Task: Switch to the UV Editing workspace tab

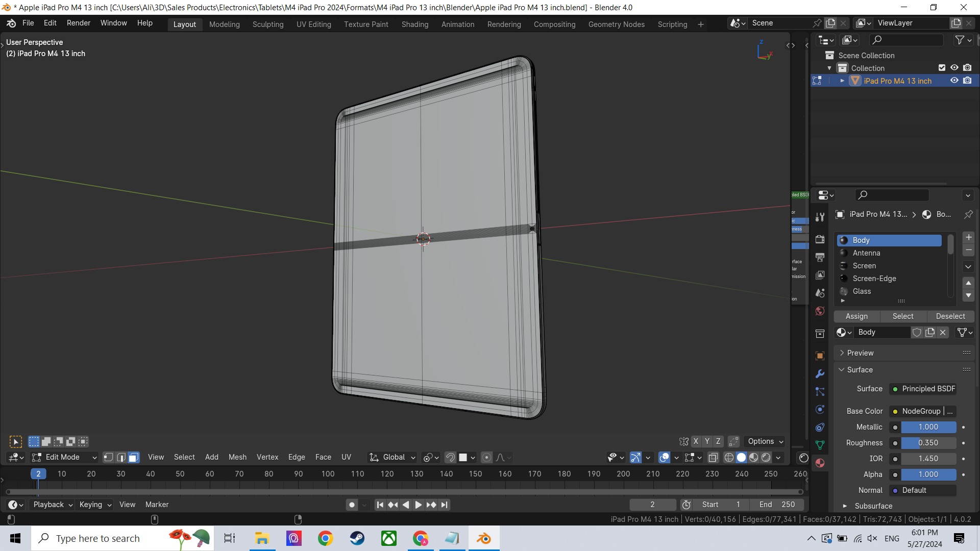Action: click(313, 24)
